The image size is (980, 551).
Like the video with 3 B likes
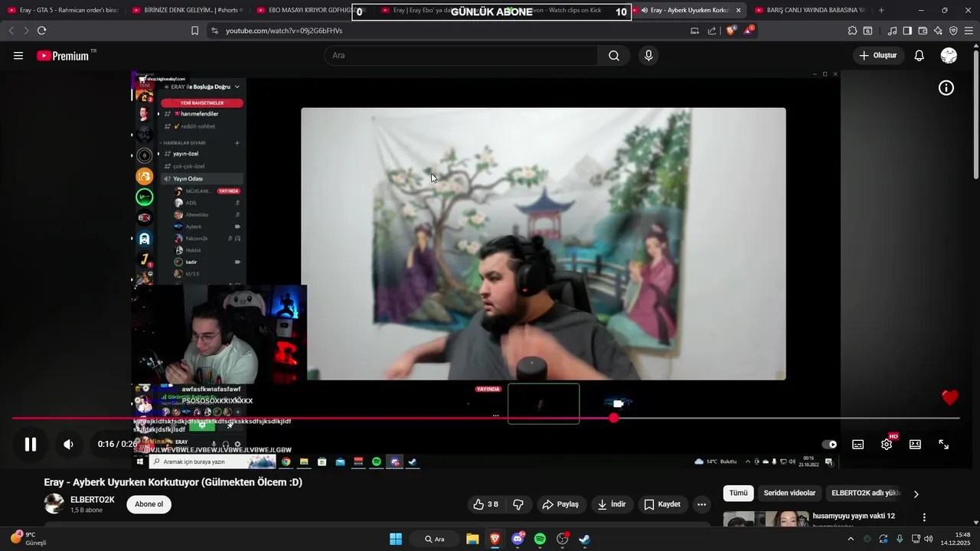[486, 504]
